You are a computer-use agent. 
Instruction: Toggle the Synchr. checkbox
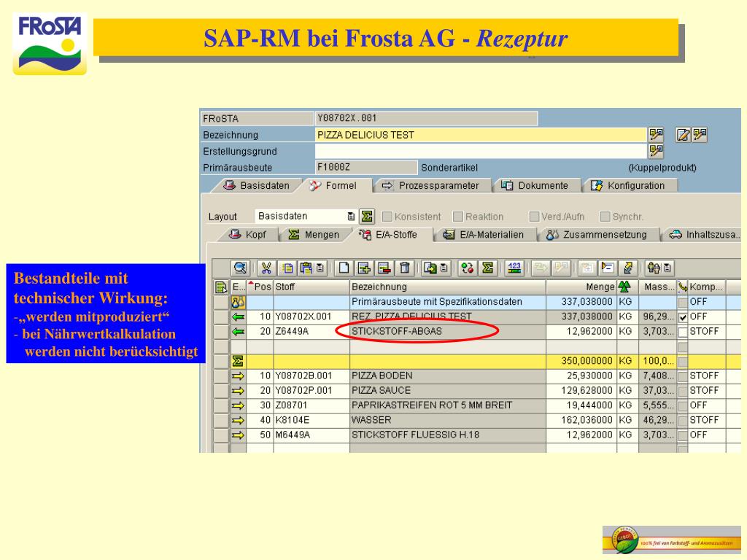pyautogui.click(x=604, y=216)
